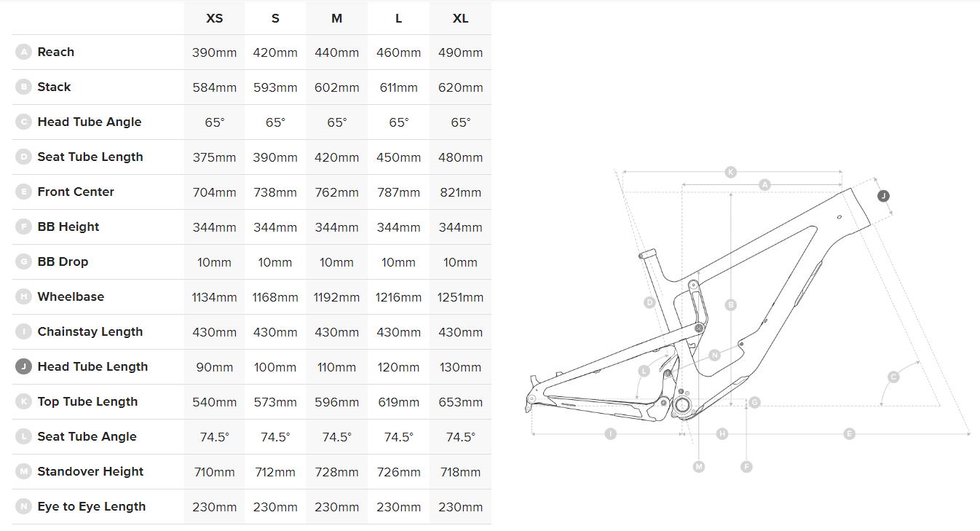
Task: Click the I marker under the chainstay
Action: [610, 434]
